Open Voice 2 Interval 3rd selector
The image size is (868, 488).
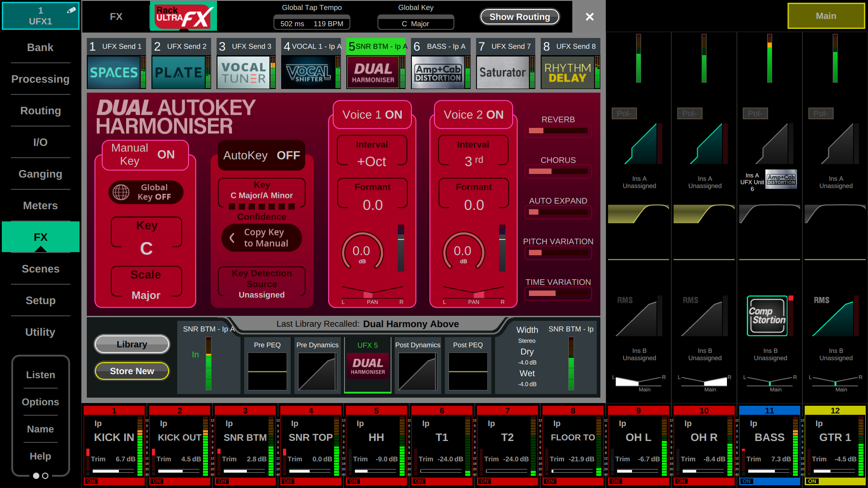point(473,153)
